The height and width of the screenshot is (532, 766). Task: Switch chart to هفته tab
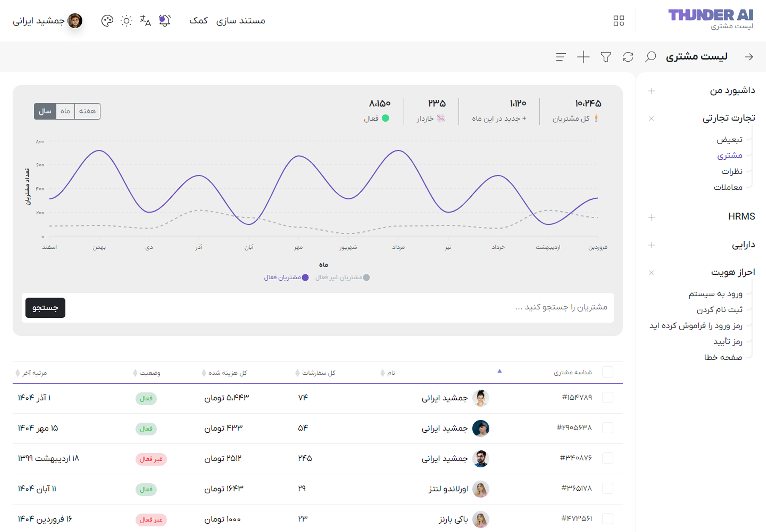[x=87, y=111]
